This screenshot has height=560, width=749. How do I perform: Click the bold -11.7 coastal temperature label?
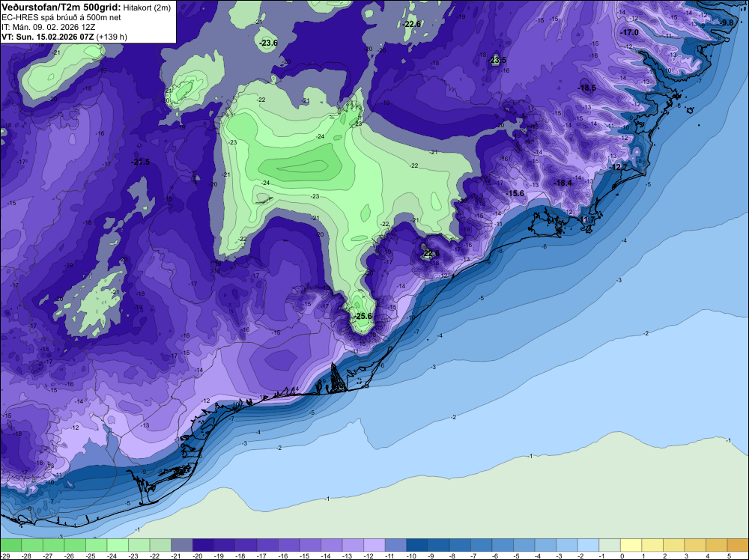[587, 219]
